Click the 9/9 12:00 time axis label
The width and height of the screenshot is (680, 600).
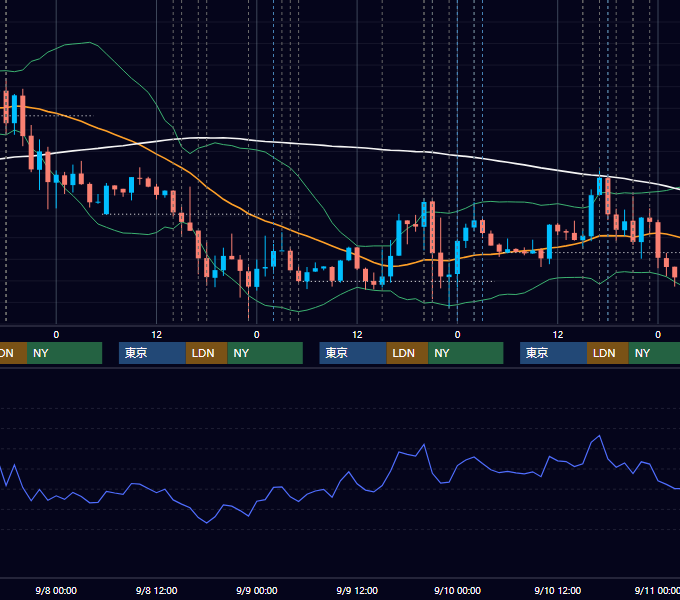point(357,590)
